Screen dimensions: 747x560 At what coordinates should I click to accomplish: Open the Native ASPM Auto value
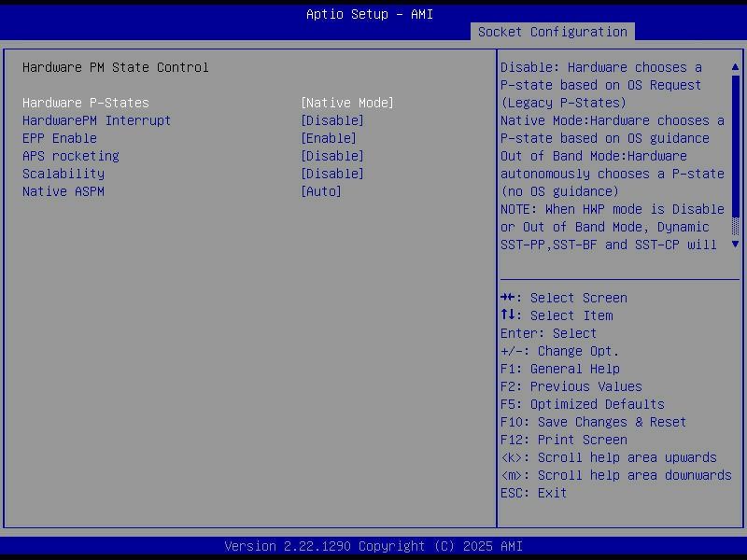coord(321,191)
